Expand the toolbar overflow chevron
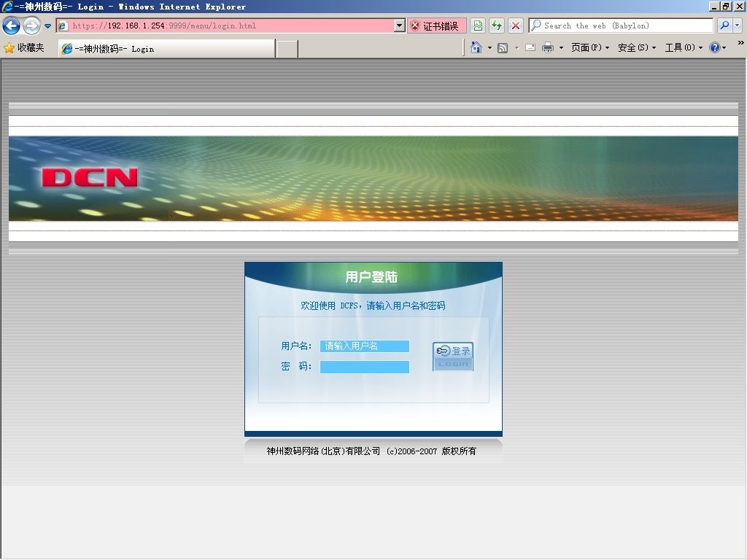Screen dimensions: 747x560 740,43
